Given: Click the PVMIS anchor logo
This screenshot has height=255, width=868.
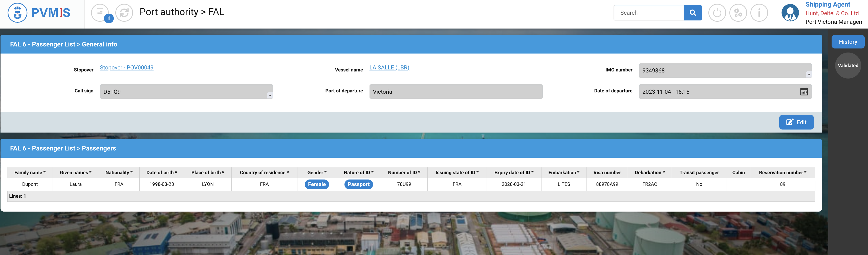Looking at the screenshot, I should (x=17, y=13).
